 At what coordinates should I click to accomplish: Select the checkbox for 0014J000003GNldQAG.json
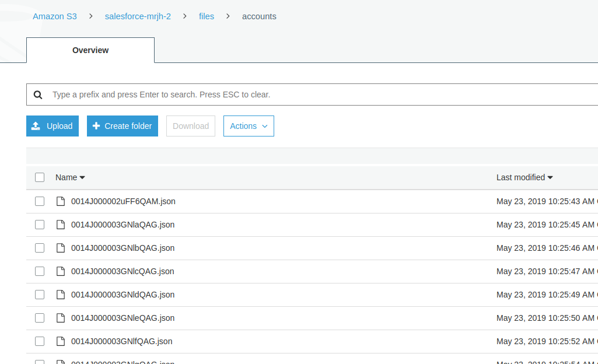click(x=39, y=294)
